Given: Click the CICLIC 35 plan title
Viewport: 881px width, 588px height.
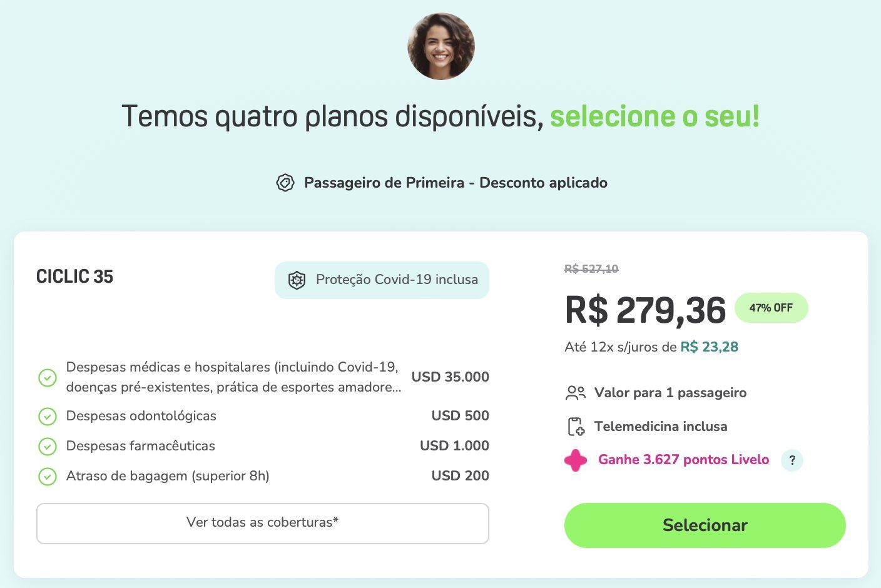Looking at the screenshot, I should [x=74, y=276].
